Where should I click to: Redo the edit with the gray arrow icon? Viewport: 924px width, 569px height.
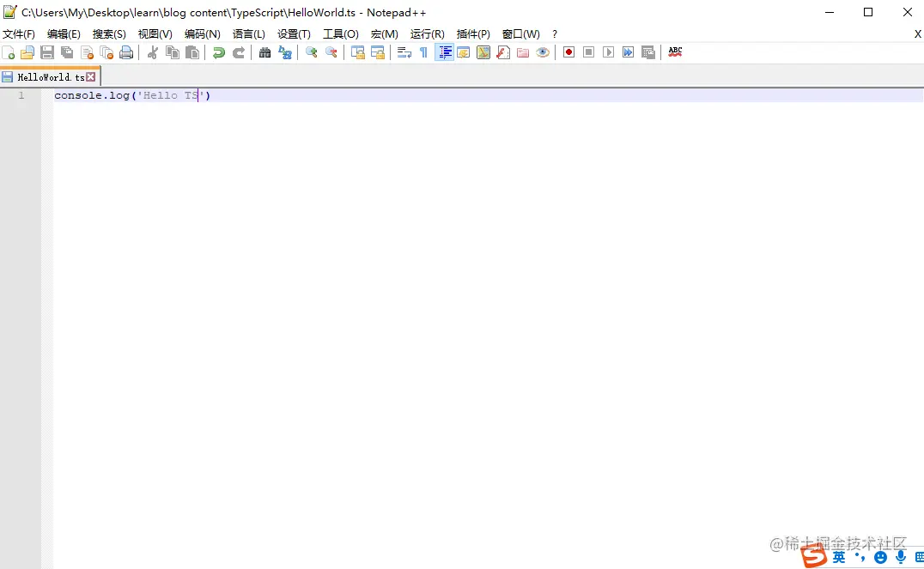click(x=239, y=52)
